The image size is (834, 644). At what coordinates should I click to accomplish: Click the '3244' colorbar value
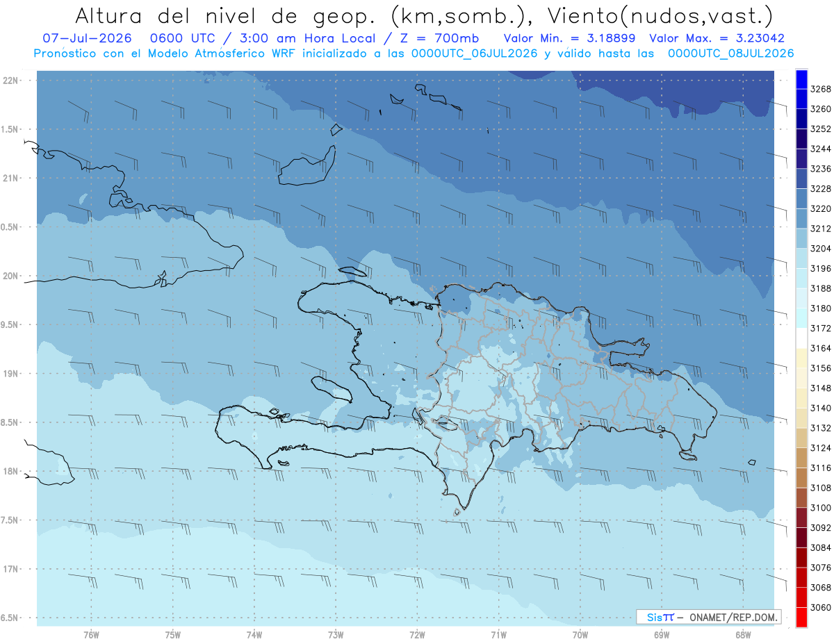tap(821, 149)
